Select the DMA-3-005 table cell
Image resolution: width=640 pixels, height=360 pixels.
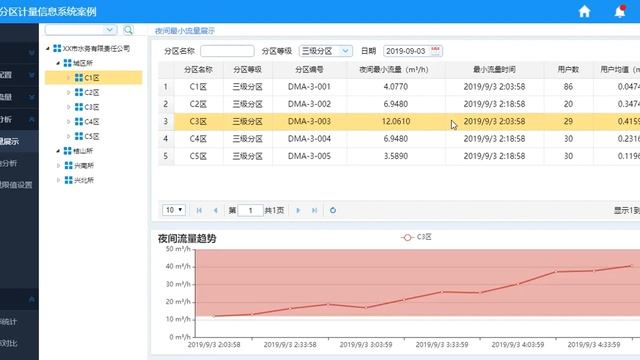309,156
